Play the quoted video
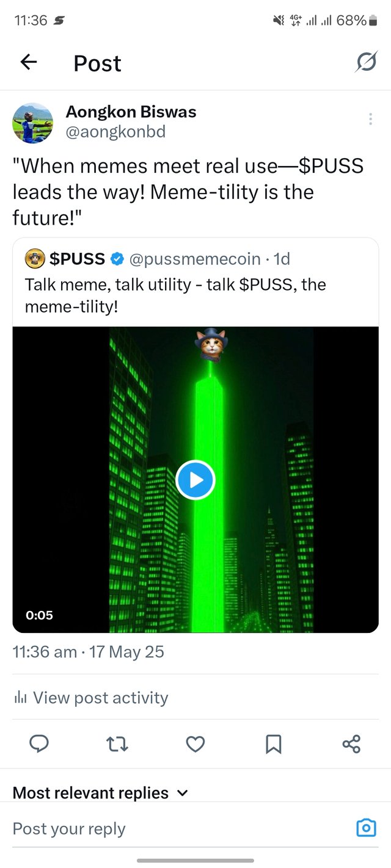This screenshot has width=391, height=868. (195, 480)
